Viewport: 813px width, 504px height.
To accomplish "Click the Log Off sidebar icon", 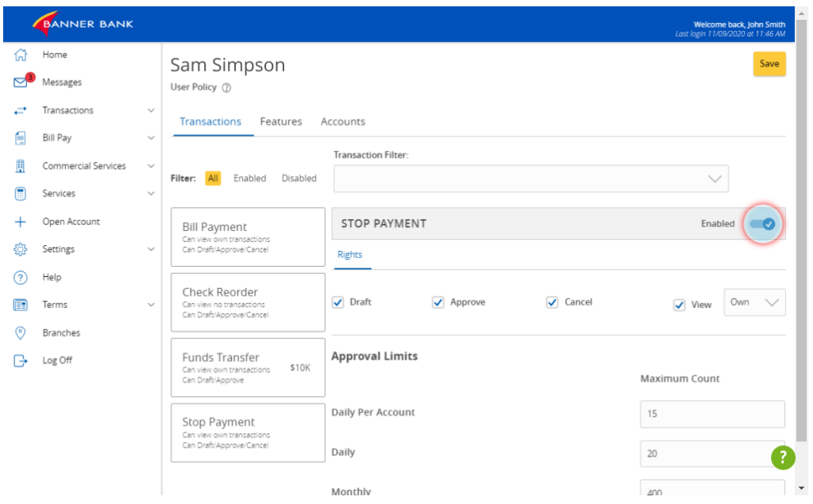I will pyautogui.click(x=19, y=360).
